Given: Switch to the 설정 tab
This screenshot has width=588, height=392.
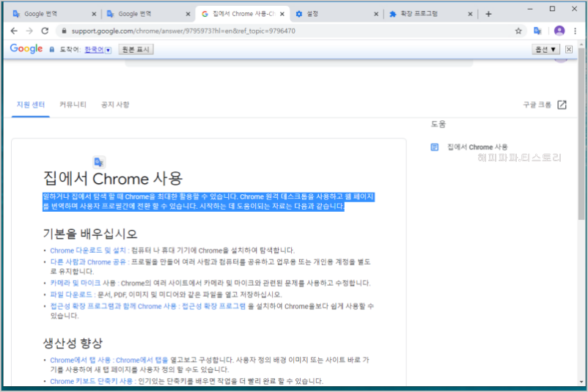Looking at the screenshot, I should [336, 14].
